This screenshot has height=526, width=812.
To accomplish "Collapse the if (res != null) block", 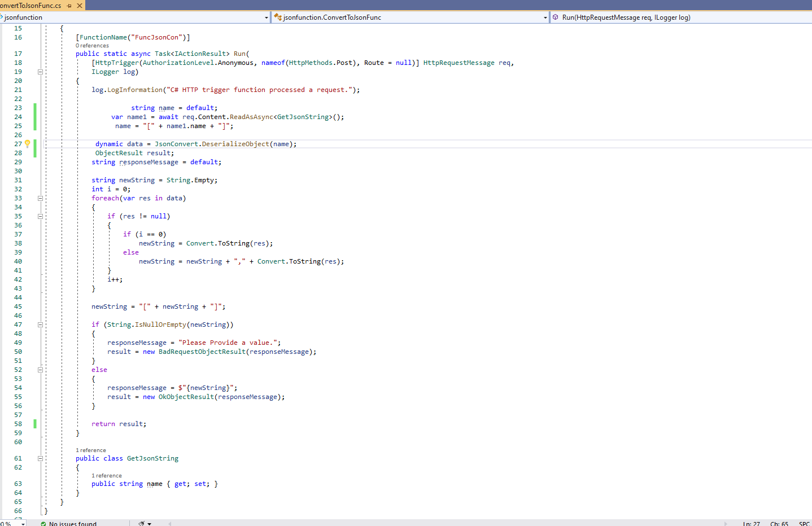I will pyautogui.click(x=40, y=216).
